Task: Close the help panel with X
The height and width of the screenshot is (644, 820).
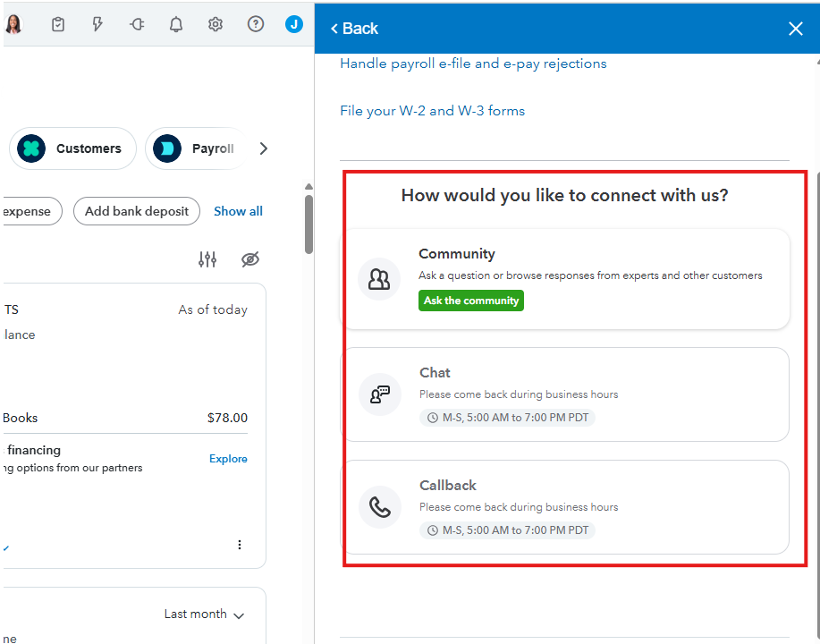Action: click(796, 29)
